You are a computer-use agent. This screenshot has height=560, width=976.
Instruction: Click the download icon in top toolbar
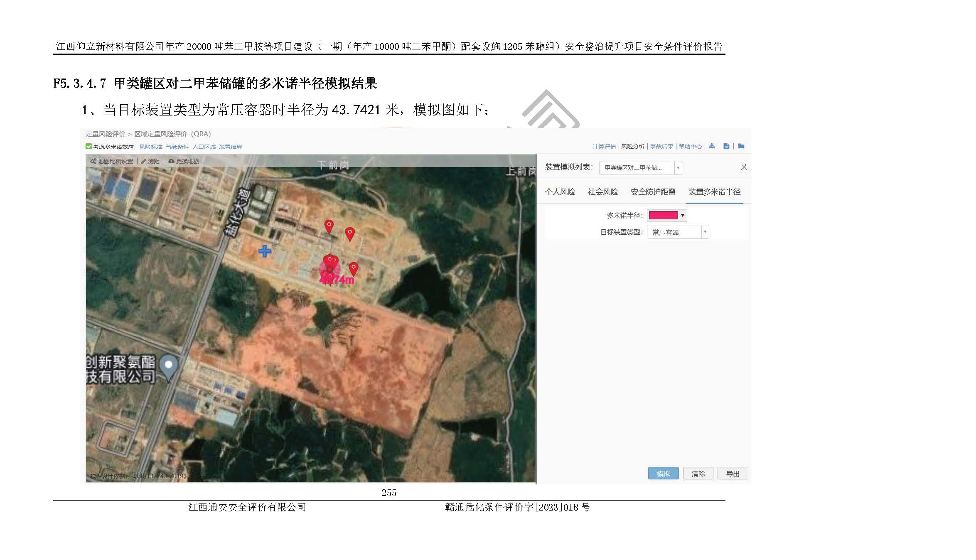(x=712, y=146)
